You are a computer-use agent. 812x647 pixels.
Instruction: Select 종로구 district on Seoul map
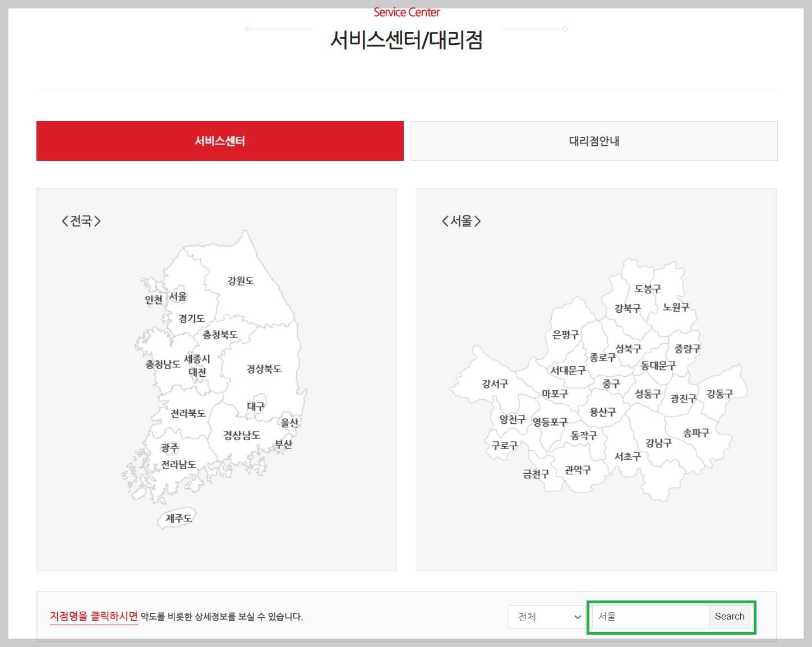(x=602, y=358)
